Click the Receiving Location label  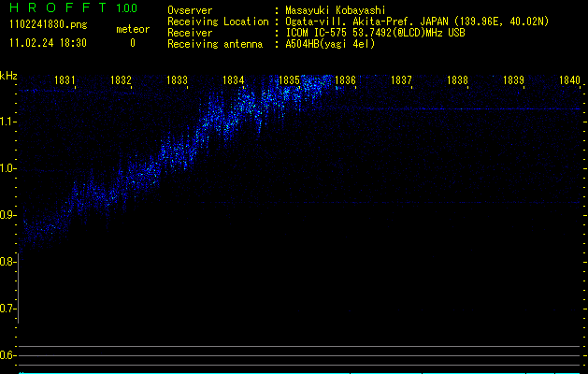click(218, 22)
